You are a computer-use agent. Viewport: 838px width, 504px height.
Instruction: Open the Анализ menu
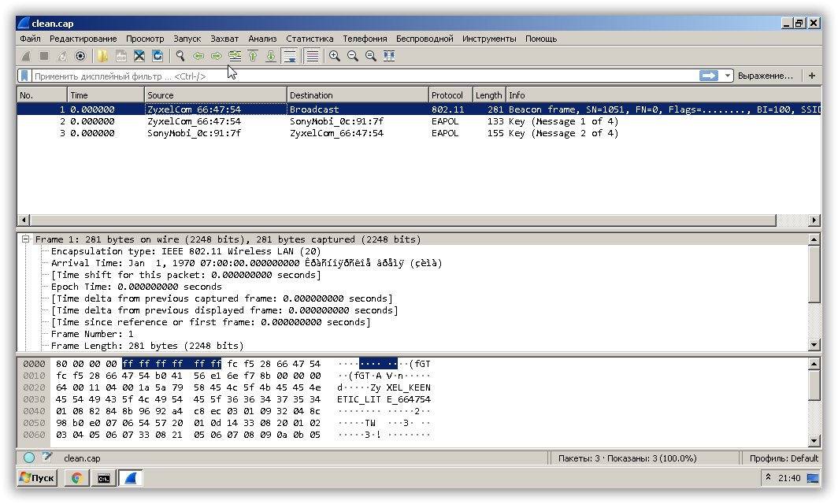pos(262,39)
